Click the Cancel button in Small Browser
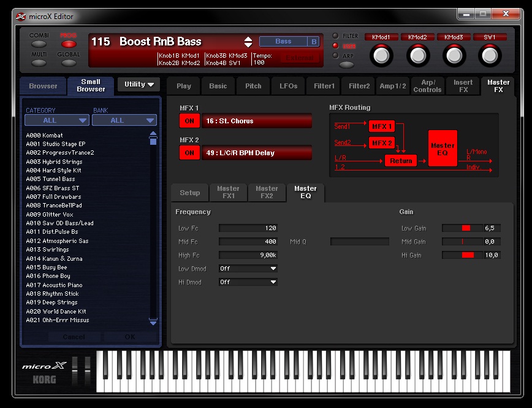Viewport: 532px width, 408px height. point(74,337)
